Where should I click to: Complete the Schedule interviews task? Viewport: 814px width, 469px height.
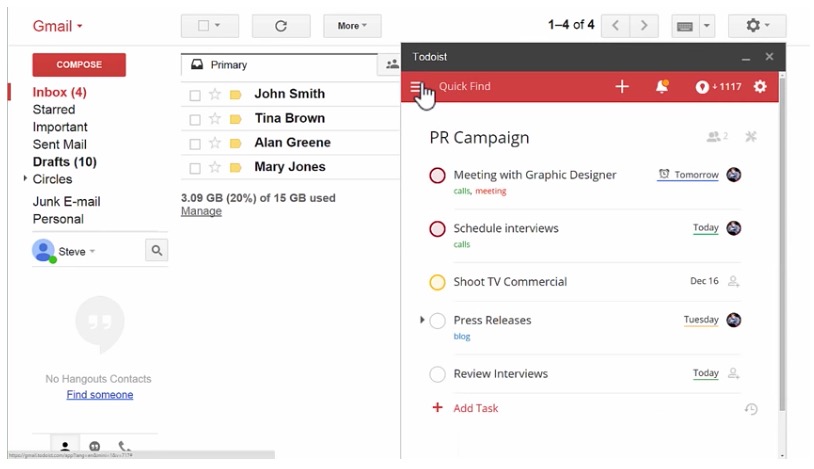point(437,229)
